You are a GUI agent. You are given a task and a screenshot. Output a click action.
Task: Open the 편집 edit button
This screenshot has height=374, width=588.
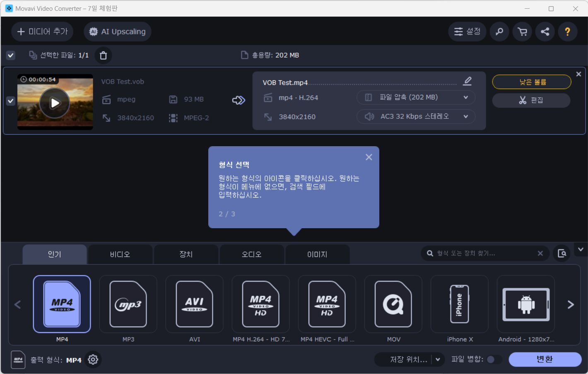coord(531,100)
